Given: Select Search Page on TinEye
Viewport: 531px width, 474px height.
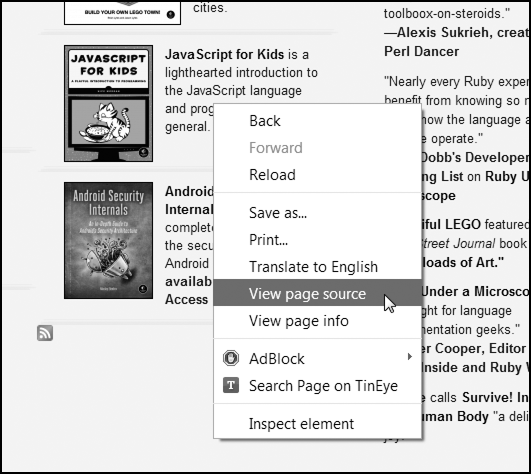Looking at the screenshot, I should (318, 386).
